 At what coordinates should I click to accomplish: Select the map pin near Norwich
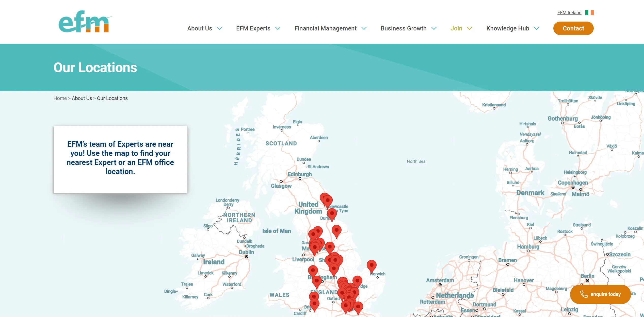click(x=371, y=265)
